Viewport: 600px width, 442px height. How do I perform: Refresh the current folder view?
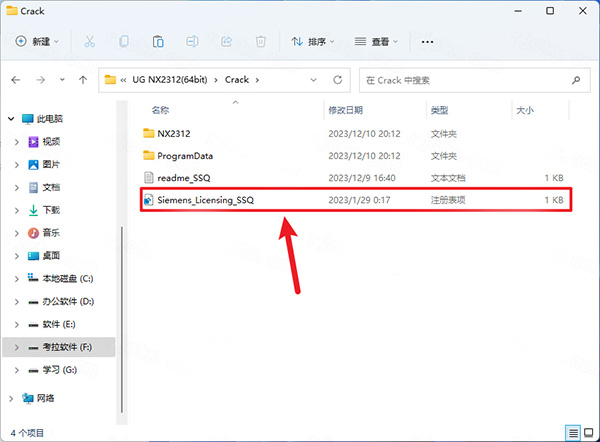click(338, 80)
